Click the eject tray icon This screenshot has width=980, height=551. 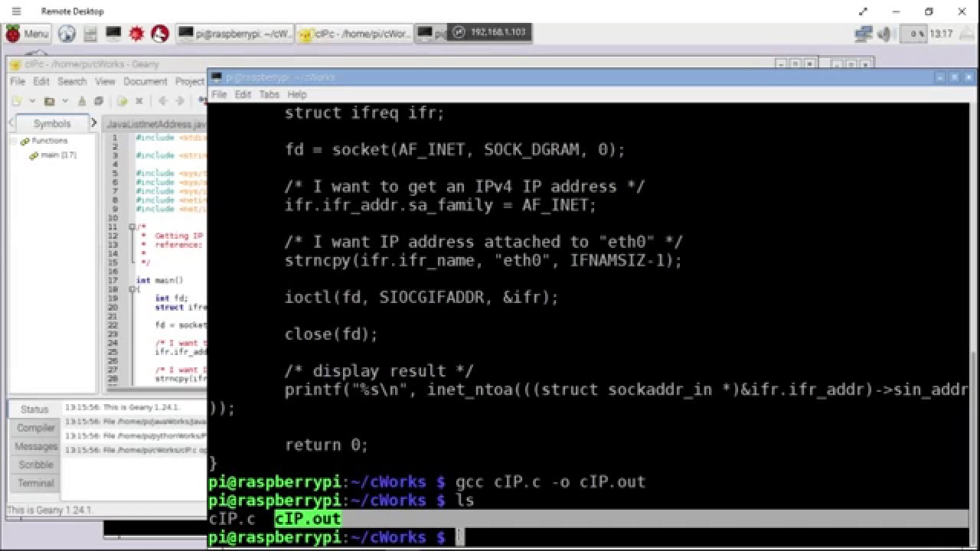966,34
